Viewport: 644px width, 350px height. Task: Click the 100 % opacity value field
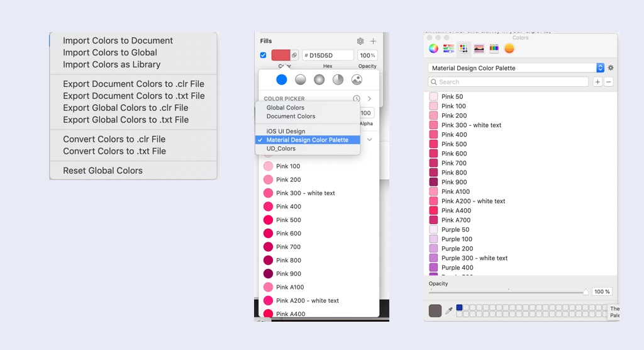[x=602, y=291]
